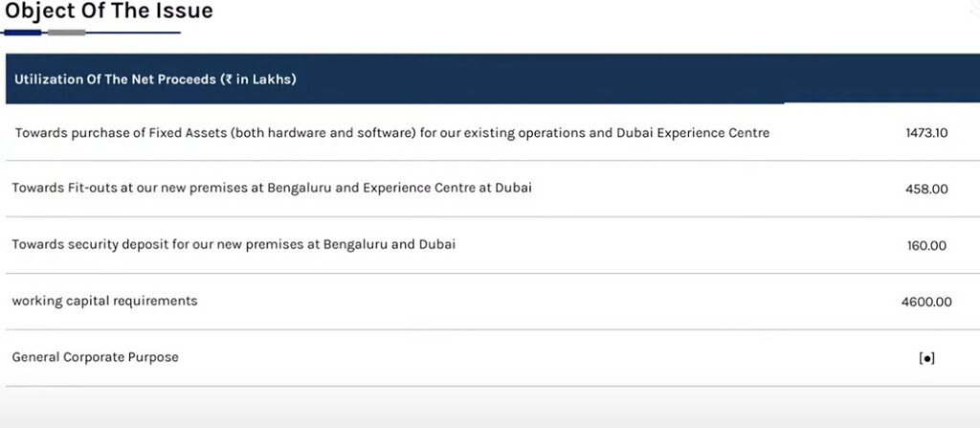Click the 458.00 amount value
The width and height of the screenshot is (980, 428).
(x=926, y=190)
